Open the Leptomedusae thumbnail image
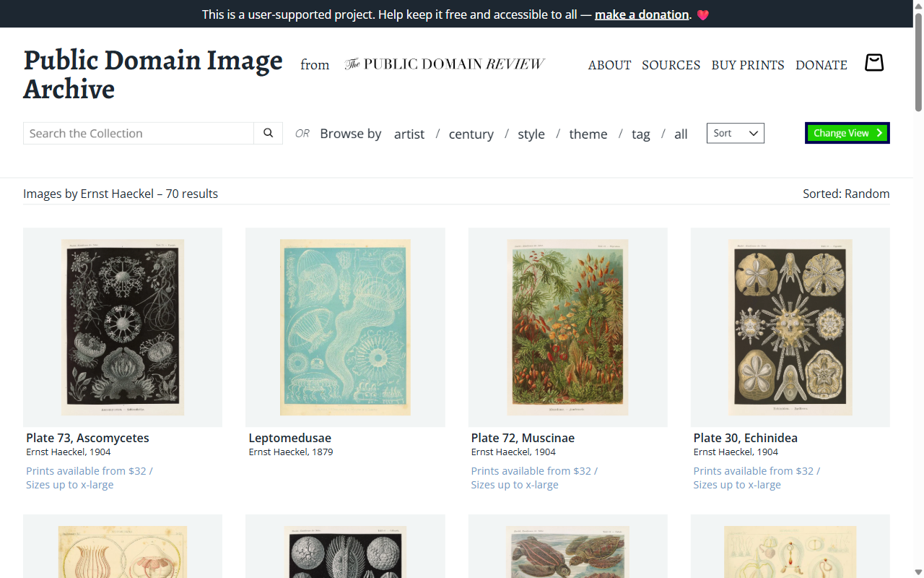This screenshot has height=578, width=924. click(x=345, y=327)
